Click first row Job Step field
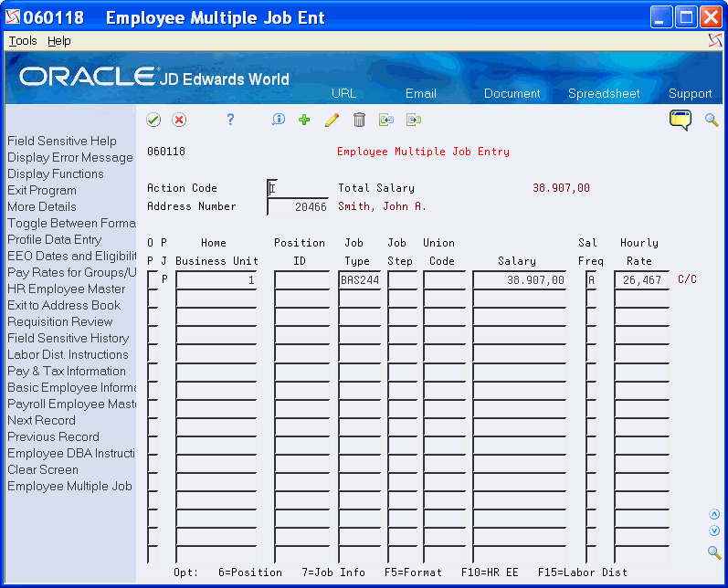The width and height of the screenshot is (728, 588). pyautogui.click(x=403, y=279)
